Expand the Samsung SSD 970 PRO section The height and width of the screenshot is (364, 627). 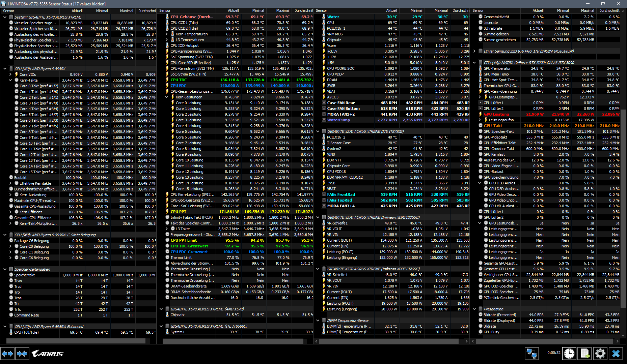[x=475, y=51]
